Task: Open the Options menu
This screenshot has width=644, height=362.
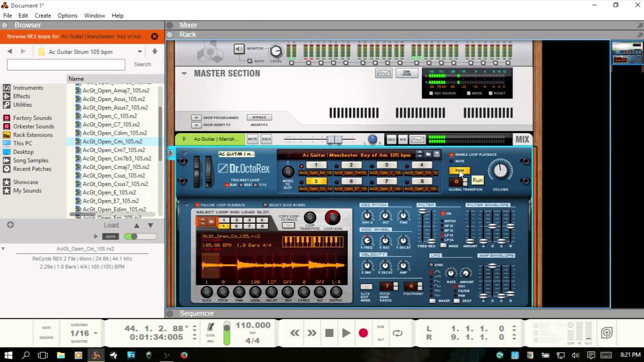Action: click(67, 16)
